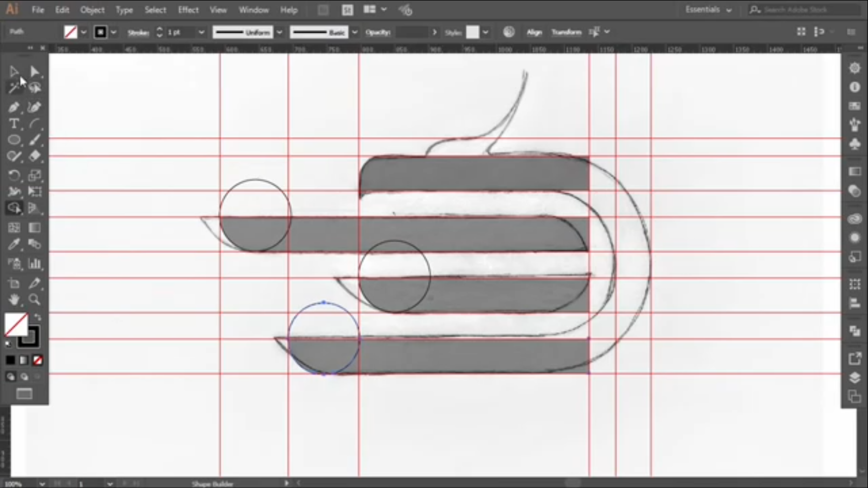This screenshot has height=488, width=868.
Task: Switch to Draw Behind mode
Action: [x=24, y=377]
